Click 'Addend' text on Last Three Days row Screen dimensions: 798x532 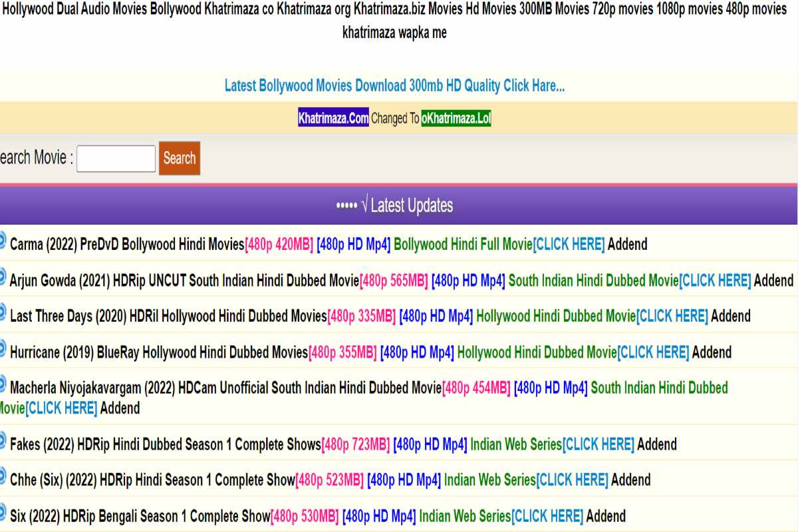(731, 317)
